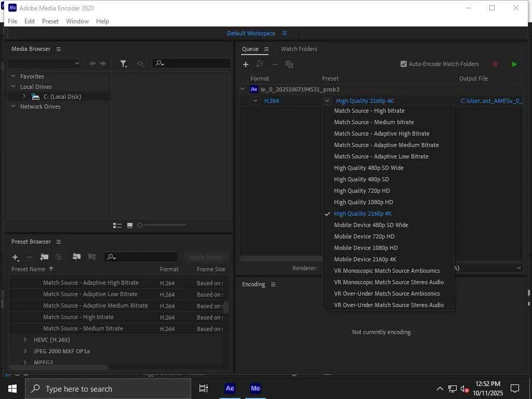Open the Media Browser panel menu
Image resolution: width=532 pixels, height=399 pixels.
point(59,49)
